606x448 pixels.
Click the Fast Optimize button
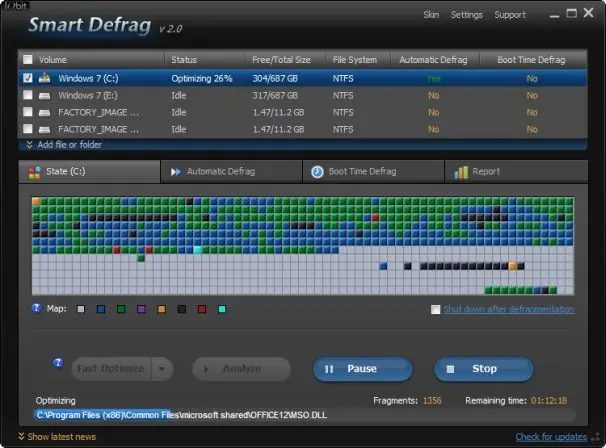tap(111, 369)
